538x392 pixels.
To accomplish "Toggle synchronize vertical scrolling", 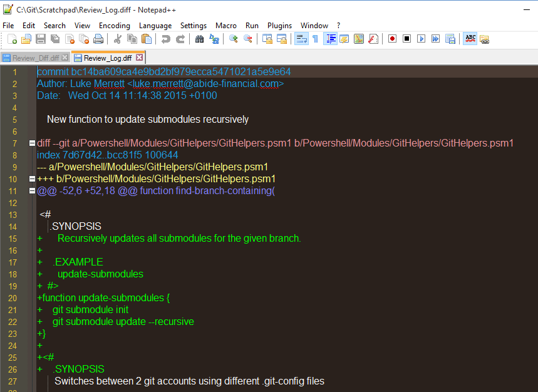I will pos(269,39).
